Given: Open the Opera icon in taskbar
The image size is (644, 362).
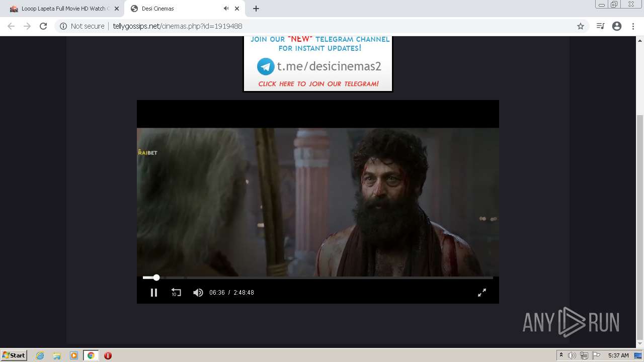Looking at the screenshot, I should tap(108, 355).
